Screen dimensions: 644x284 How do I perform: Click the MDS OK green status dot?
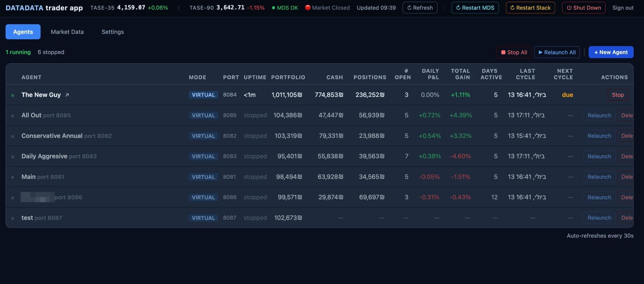point(273,8)
